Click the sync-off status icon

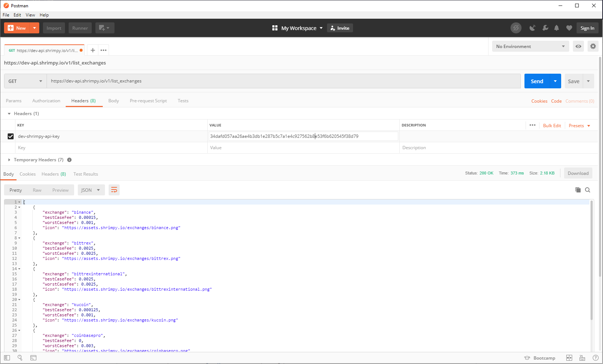[516, 28]
